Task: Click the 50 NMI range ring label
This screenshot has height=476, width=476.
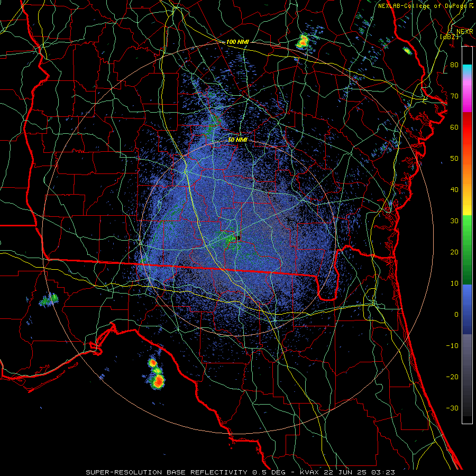Action: tap(237, 140)
